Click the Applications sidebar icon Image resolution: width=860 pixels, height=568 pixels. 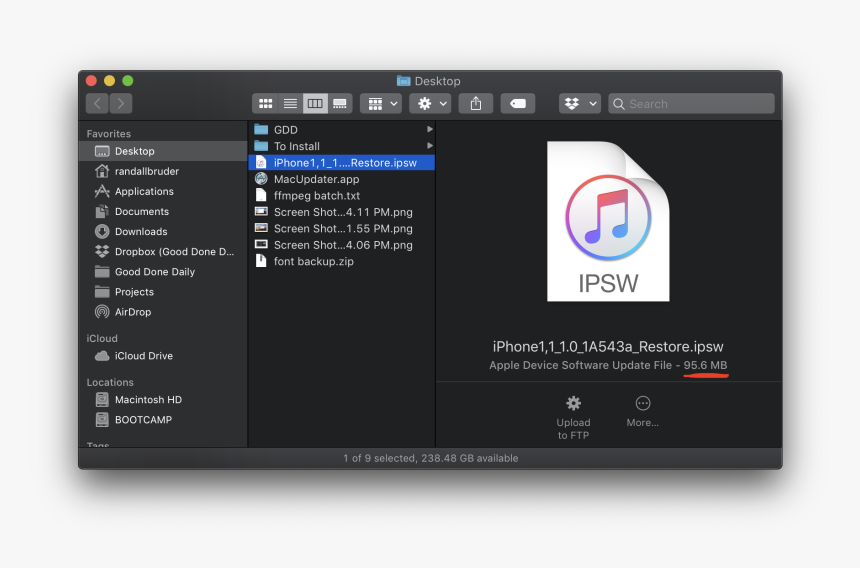[102, 191]
